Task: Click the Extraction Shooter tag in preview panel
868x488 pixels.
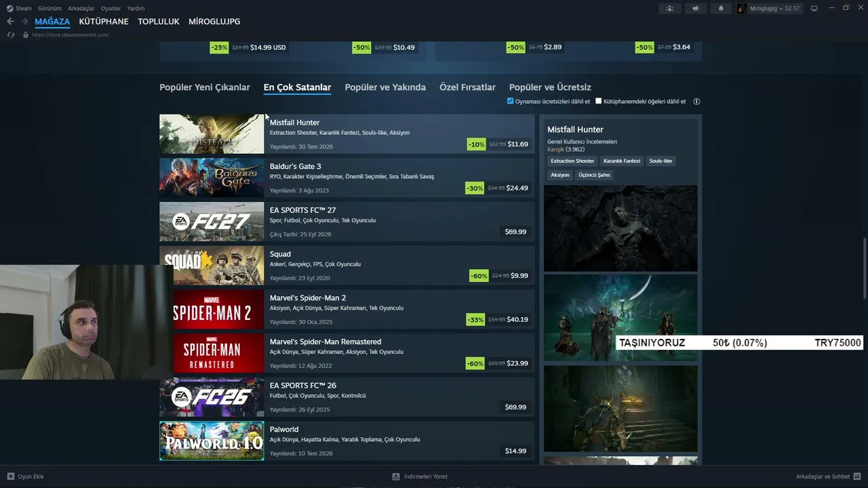Action: [x=572, y=161]
